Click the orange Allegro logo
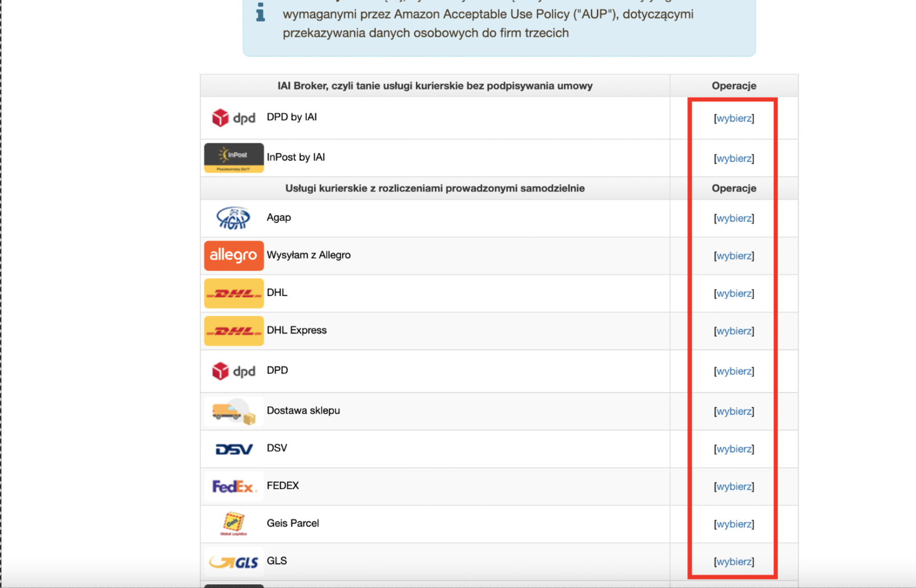916x588 pixels. (x=234, y=256)
